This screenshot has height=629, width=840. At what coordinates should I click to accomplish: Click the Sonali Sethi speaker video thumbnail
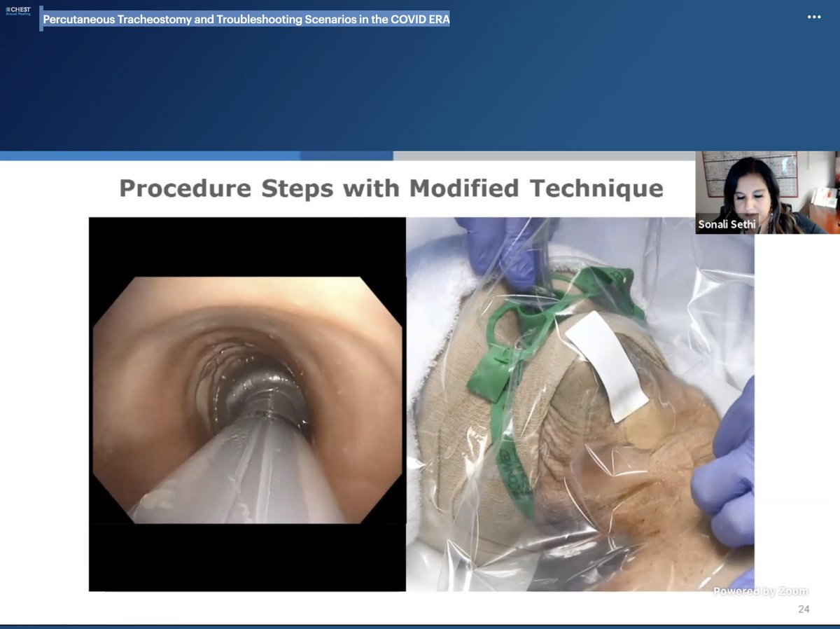768,192
